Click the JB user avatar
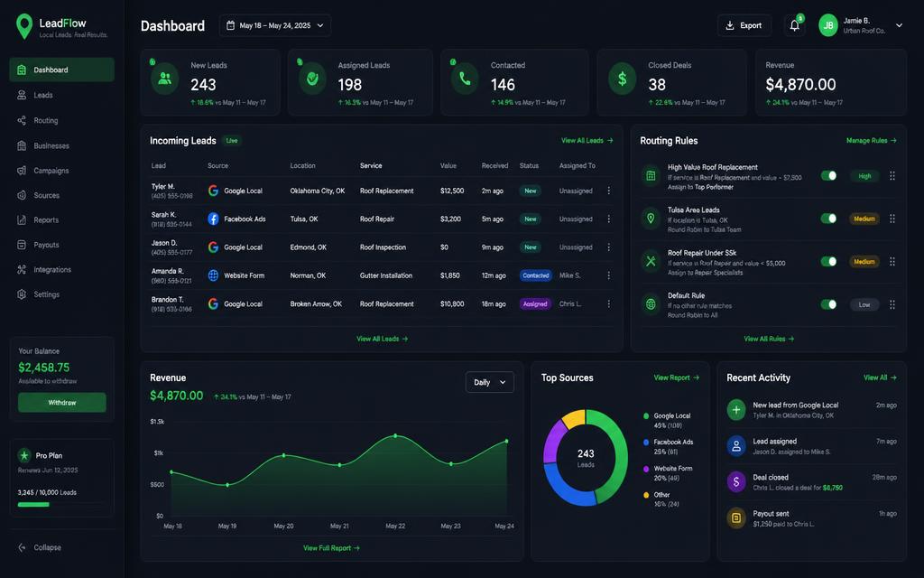The width and height of the screenshot is (924, 578). (x=828, y=25)
